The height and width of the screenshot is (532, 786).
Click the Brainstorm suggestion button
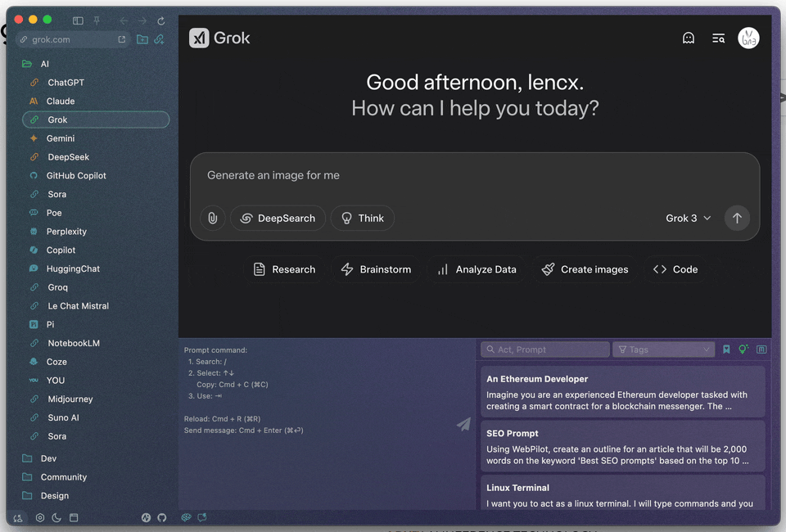[x=376, y=269]
